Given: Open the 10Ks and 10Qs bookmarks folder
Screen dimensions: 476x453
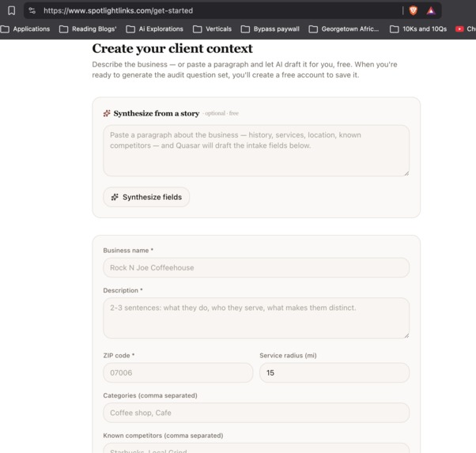Looking at the screenshot, I should pyautogui.click(x=418, y=28).
